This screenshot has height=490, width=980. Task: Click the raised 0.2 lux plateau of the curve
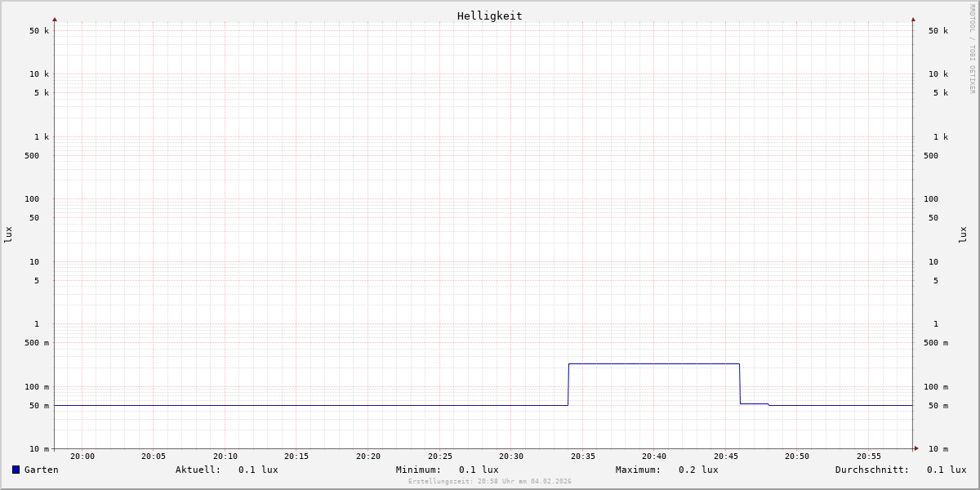tap(654, 363)
